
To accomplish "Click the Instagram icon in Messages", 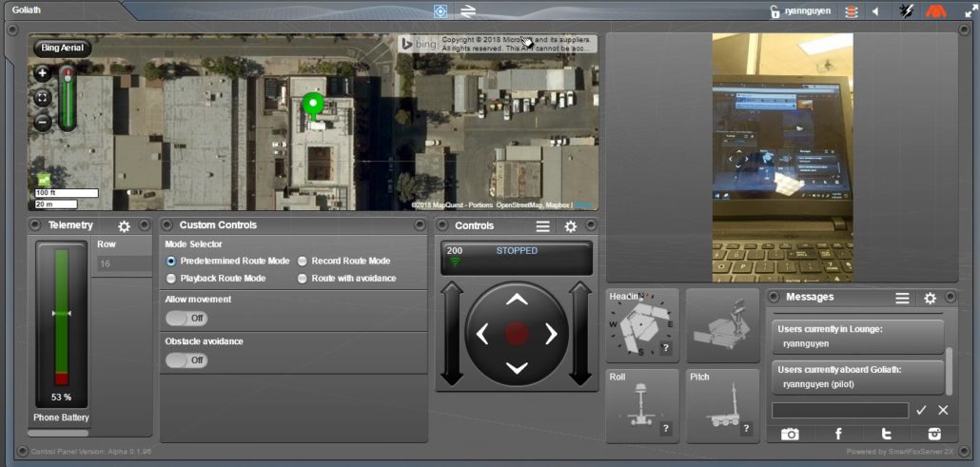I will [934, 434].
